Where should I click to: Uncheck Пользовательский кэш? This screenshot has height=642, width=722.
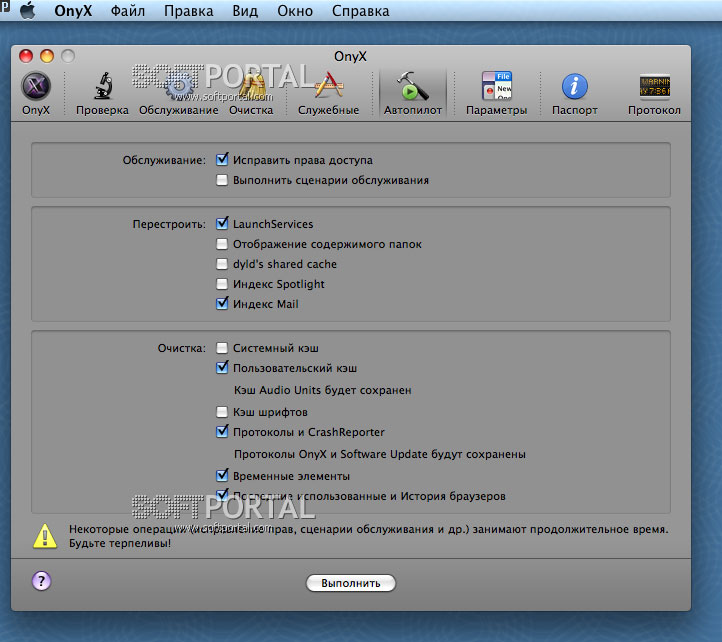coord(222,368)
